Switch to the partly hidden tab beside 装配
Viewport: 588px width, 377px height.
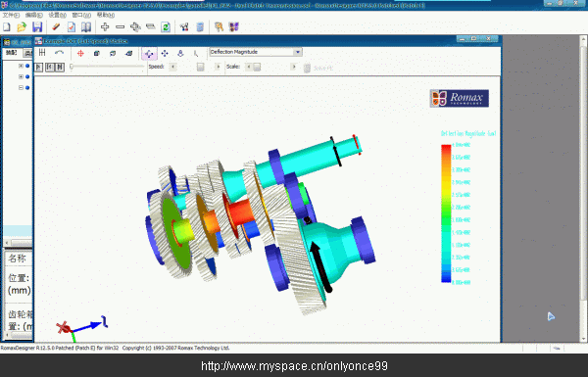click(28, 53)
